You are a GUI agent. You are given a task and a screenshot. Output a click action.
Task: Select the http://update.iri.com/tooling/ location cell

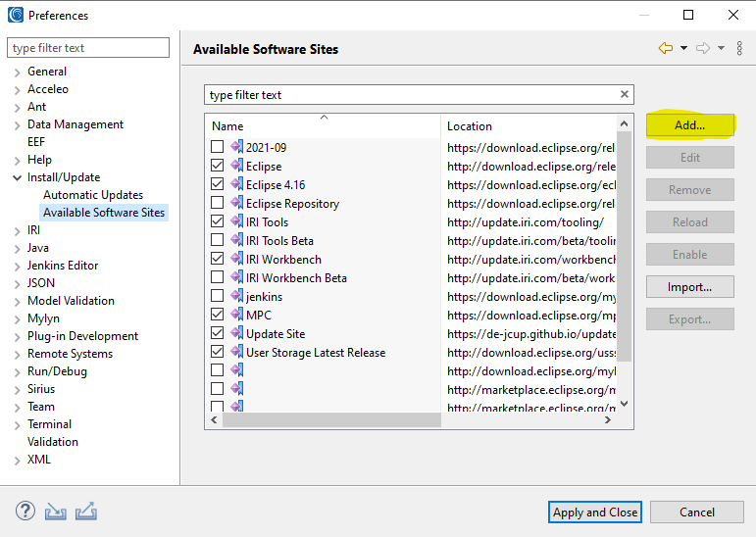tap(526, 222)
